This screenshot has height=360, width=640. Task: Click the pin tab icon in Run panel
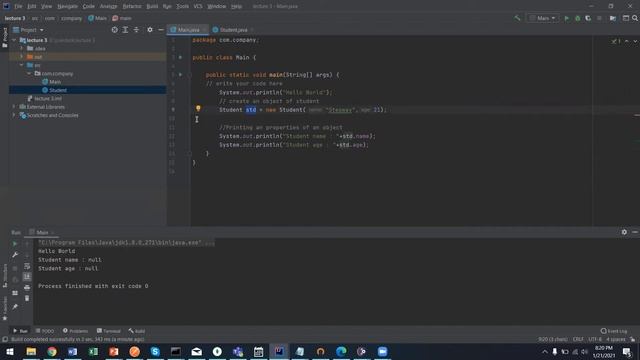(x=15, y=307)
